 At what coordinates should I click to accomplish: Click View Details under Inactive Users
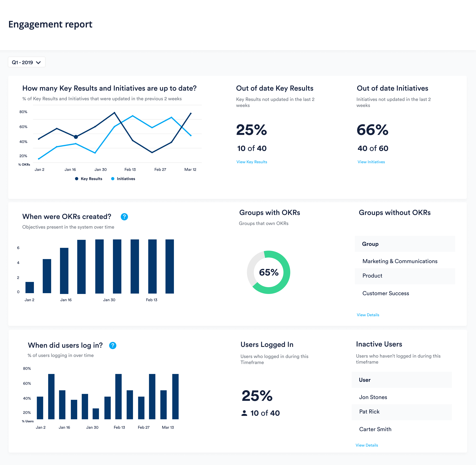pyautogui.click(x=366, y=445)
